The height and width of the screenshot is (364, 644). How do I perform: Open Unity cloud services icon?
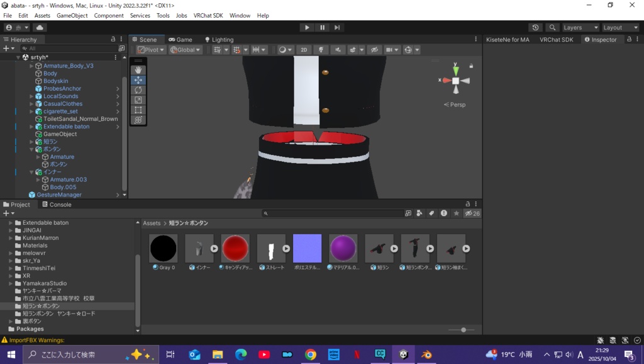point(40,28)
